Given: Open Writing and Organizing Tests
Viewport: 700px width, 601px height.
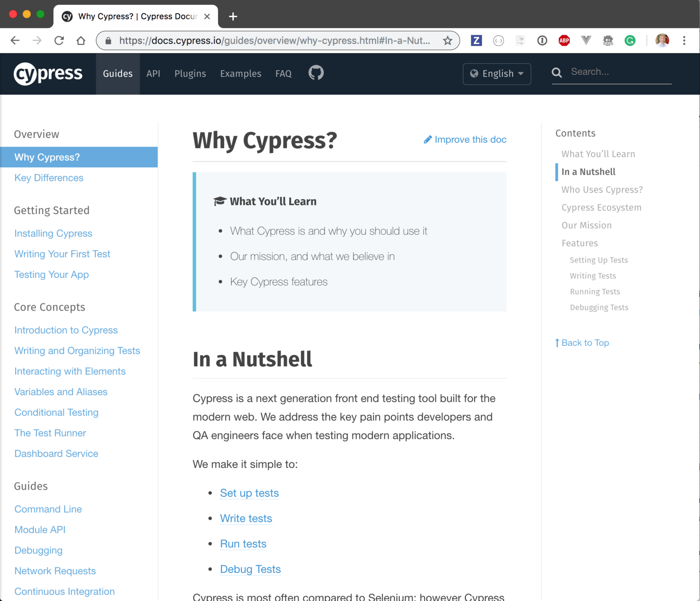Looking at the screenshot, I should pyautogui.click(x=77, y=350).
